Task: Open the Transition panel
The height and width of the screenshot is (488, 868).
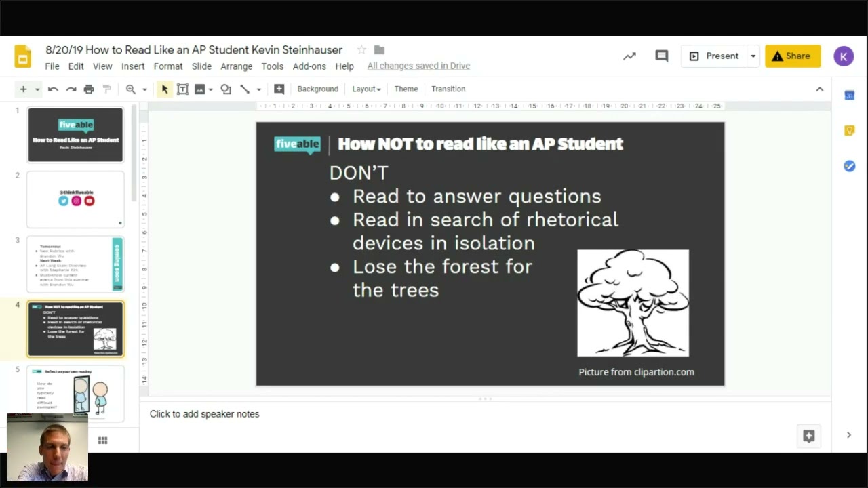Action: point(448,89)
